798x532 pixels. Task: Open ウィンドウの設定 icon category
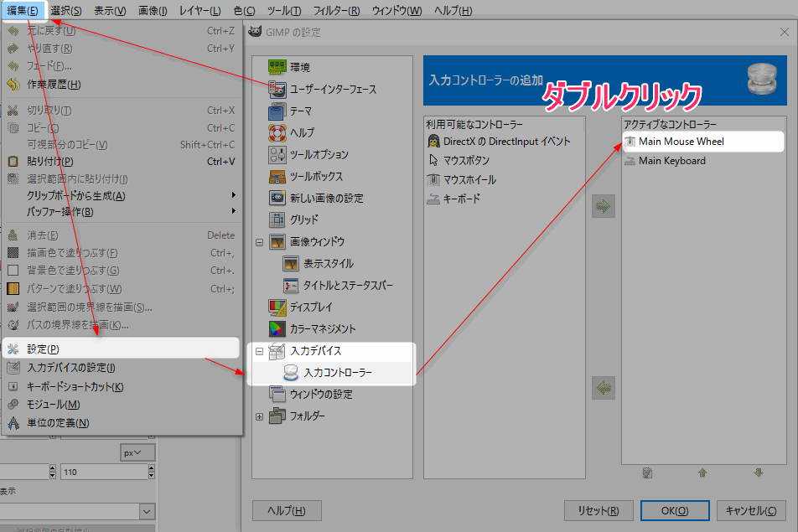277,394
